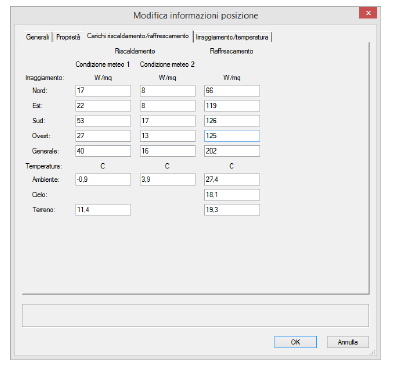Viewport: 400px width, 369px height.
Task: Focus the Terreno field with value 11,4
Action: (103, 210)
